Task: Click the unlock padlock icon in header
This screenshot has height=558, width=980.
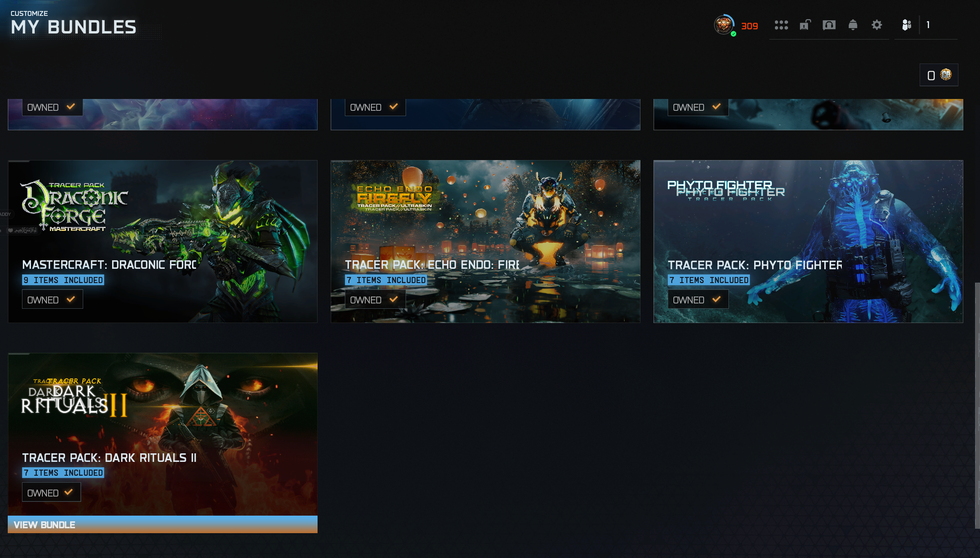Action: click(805, 25)
